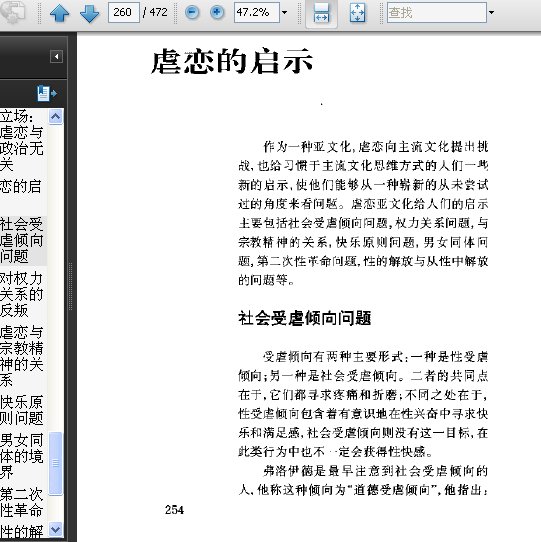Zoom out with the minus button

point(192,13)
